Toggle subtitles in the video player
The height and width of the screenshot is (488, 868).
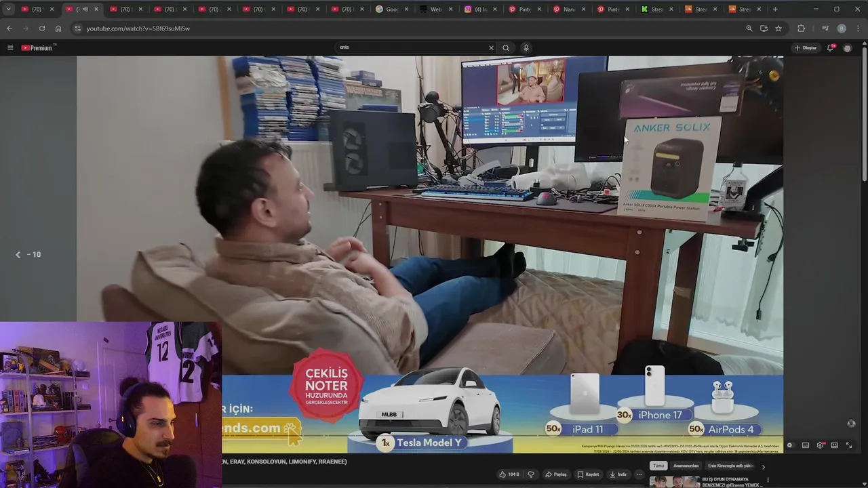(806, 445)
